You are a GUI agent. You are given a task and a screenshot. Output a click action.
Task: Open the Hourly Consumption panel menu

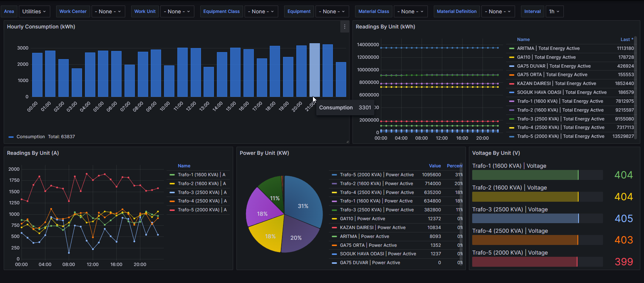click(344, 27)
